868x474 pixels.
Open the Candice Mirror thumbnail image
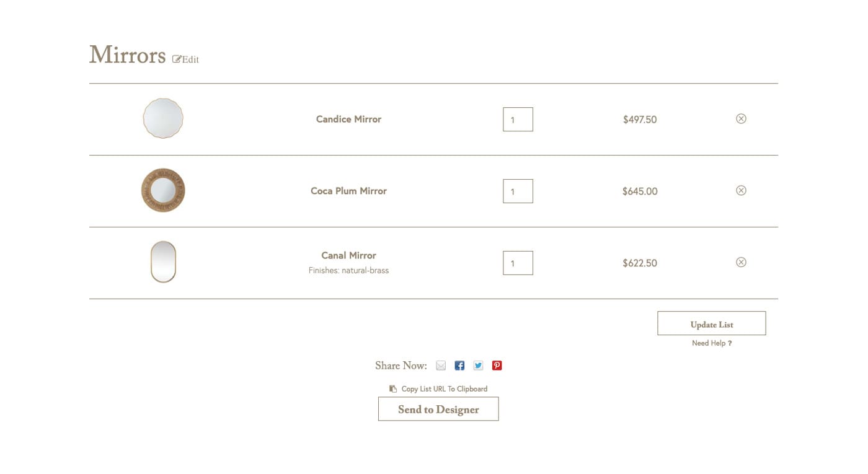163,118
